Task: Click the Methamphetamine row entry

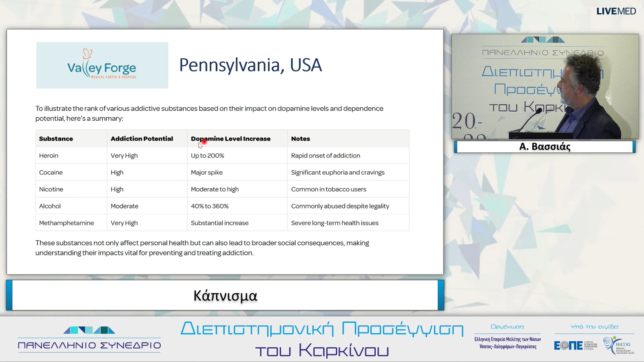Action: coord(66,223)
